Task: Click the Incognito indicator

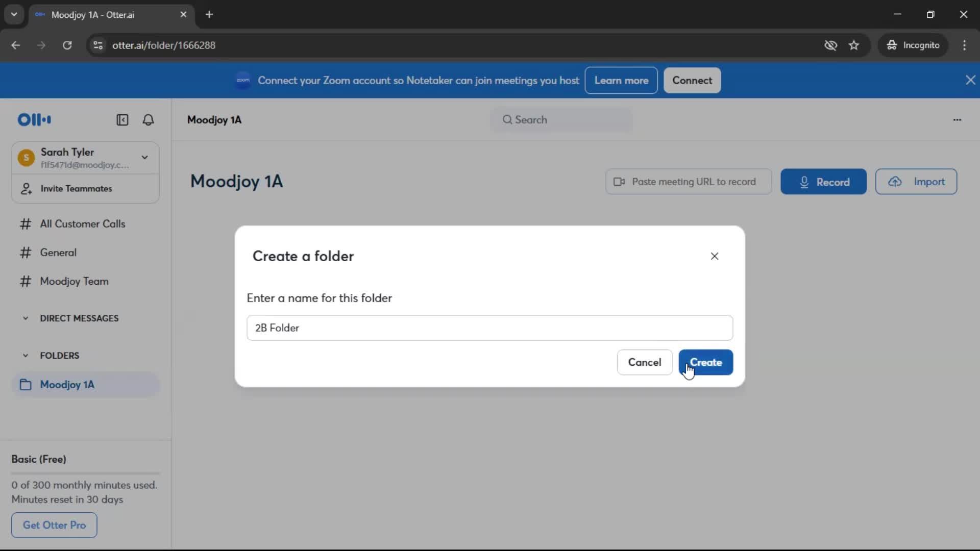Action: coord(913,45)
